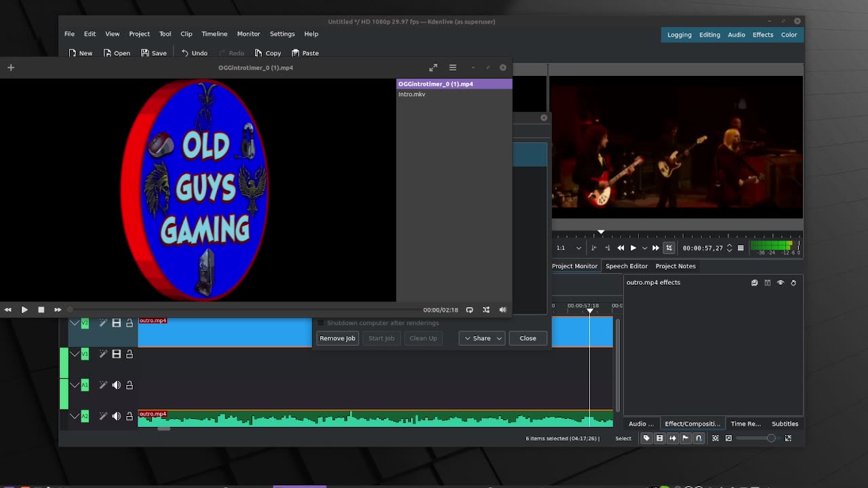
Task: Rewind in the project monitor
Action: pyautogui.click(x=620, y=248)
